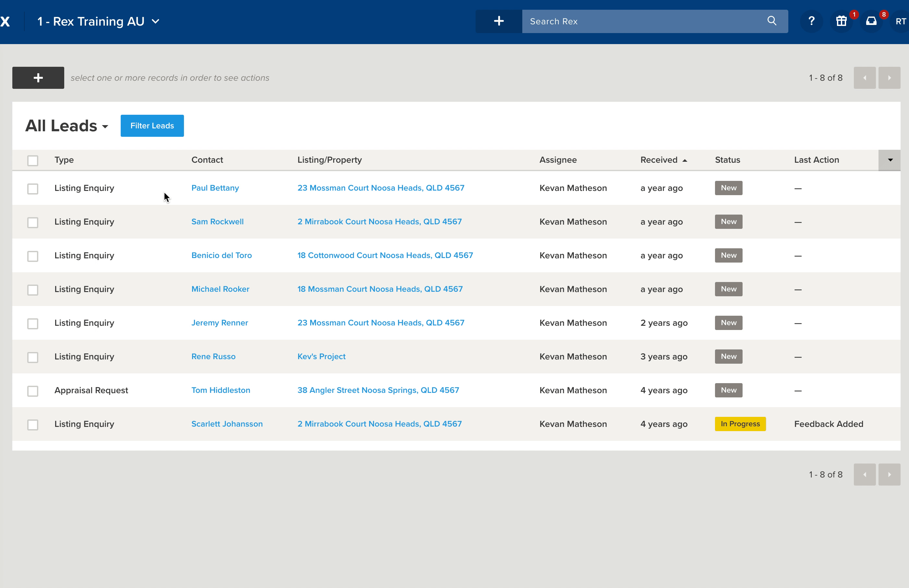Open contact Benicio del Toro
Image resolution: width=909 pixels, height=588 pixels.
click(x=222, y=255)
